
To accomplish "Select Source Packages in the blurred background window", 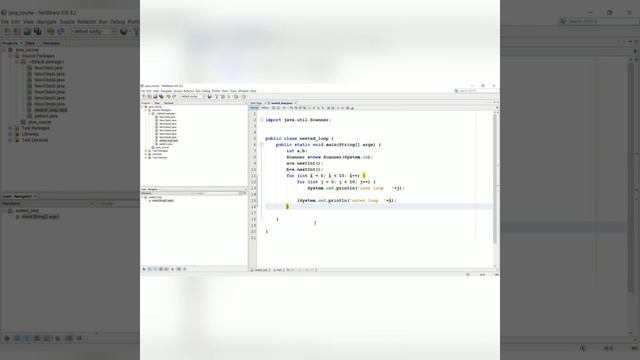I will [x=38, y=56].
